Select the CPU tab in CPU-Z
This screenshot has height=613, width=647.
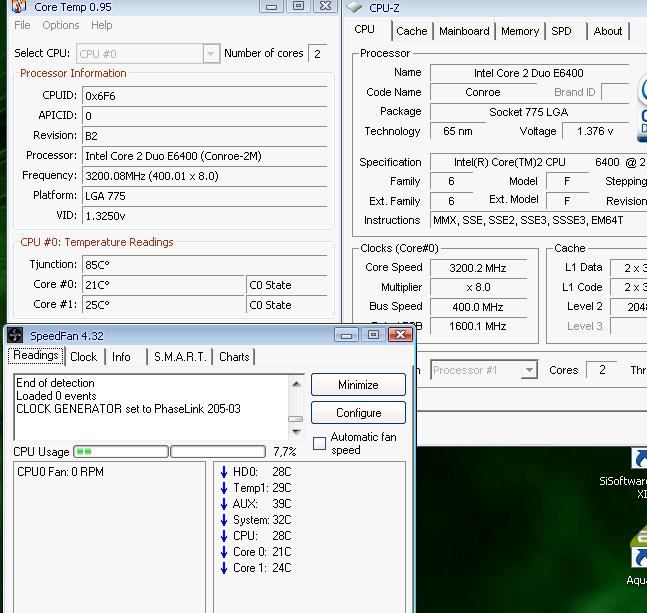pos(365,30)
